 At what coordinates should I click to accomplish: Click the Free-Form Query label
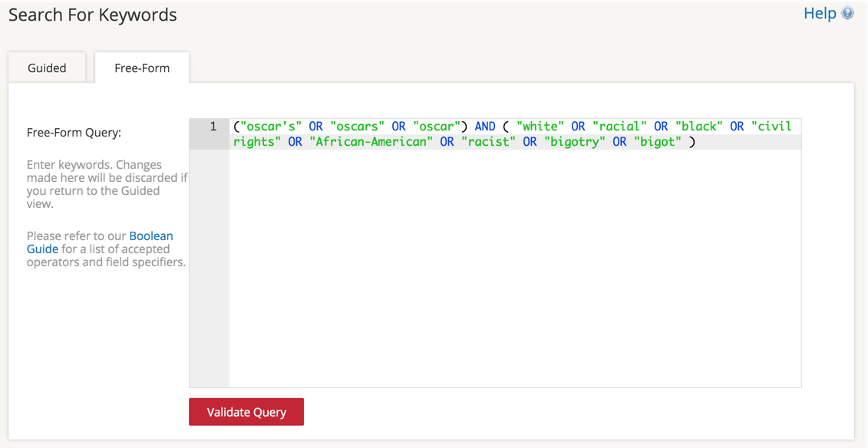[x=74, y=133]
